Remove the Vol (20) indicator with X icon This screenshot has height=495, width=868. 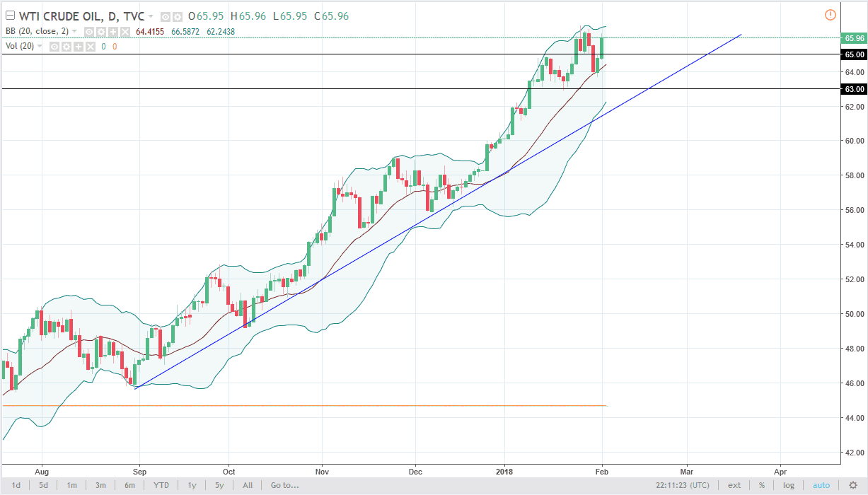[91, 47]
